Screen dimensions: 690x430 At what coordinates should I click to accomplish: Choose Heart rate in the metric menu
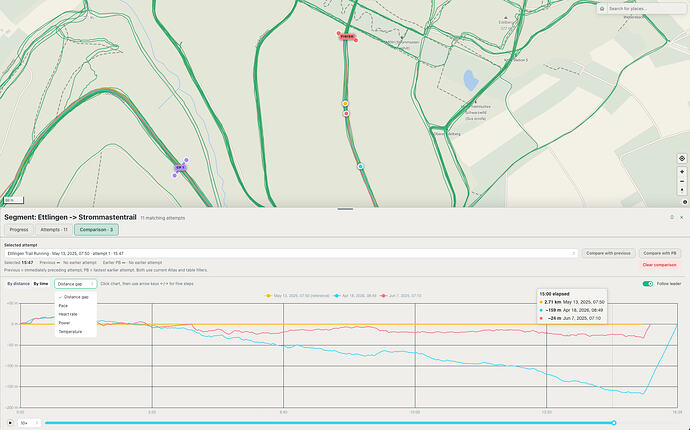pos(76,314)
